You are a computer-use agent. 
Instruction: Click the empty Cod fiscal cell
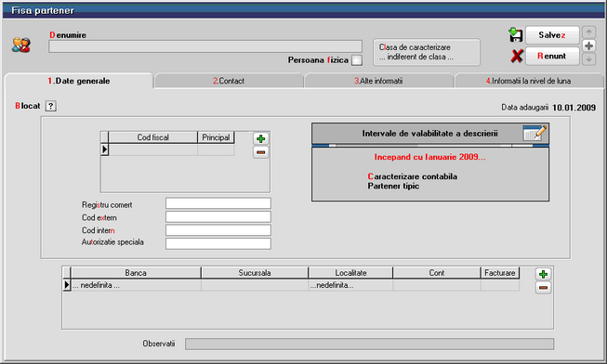point(152,149)
